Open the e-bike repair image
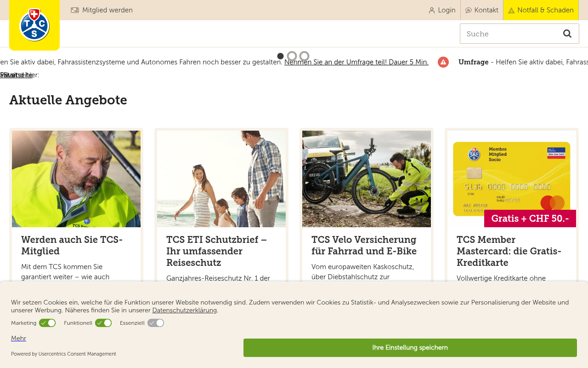588x368 pixels. click(367, 179)
